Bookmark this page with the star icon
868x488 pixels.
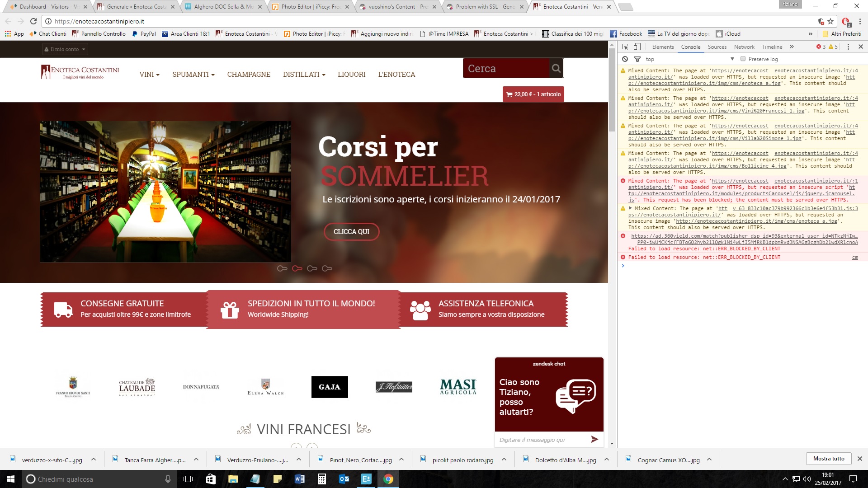click(x=830, y=21)
